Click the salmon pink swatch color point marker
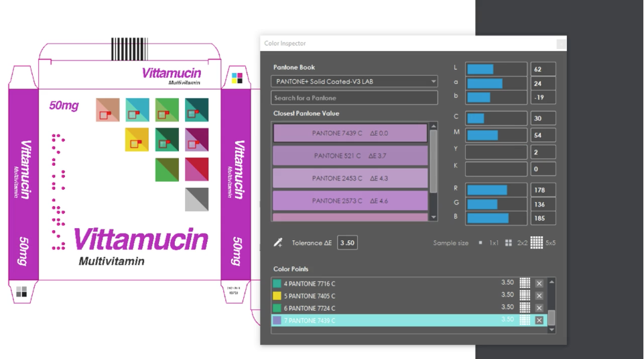The width and height of the screenshot is (644, 359). coord(106,114)
